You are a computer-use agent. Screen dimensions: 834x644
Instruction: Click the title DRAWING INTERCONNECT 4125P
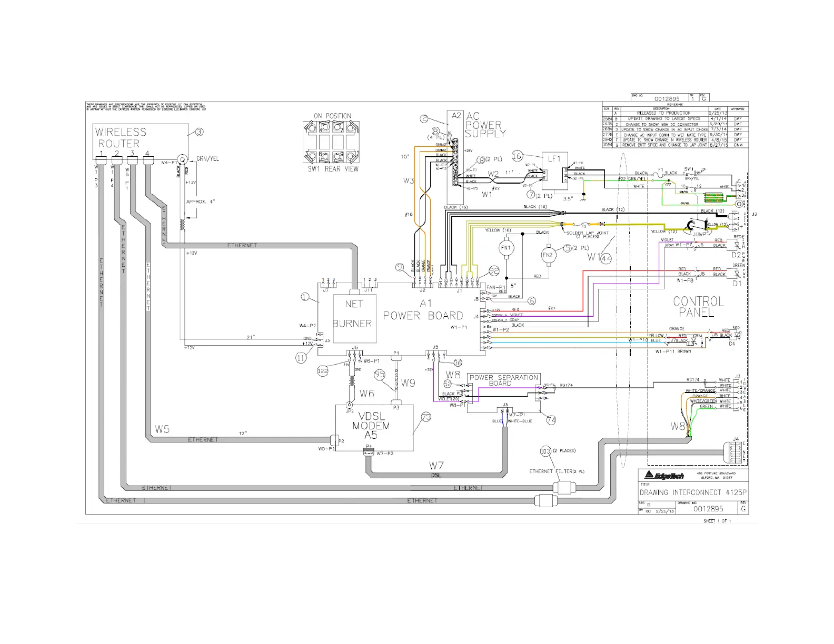tap(693, 493)
